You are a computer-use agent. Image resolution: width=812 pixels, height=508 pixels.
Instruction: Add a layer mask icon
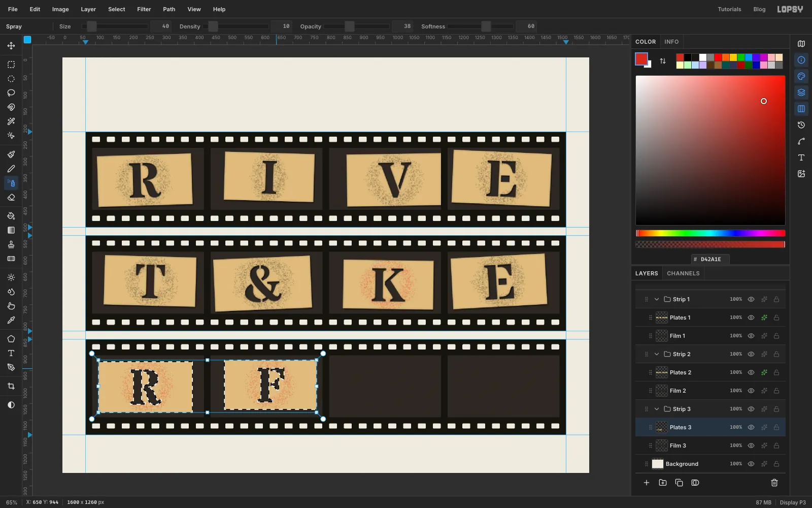tap(695, 483)
